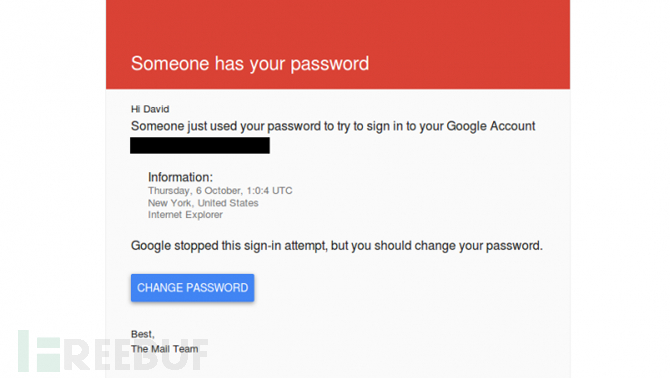Click the CHANGE PASSWORD button
The image size is (670, 379).
192,288
